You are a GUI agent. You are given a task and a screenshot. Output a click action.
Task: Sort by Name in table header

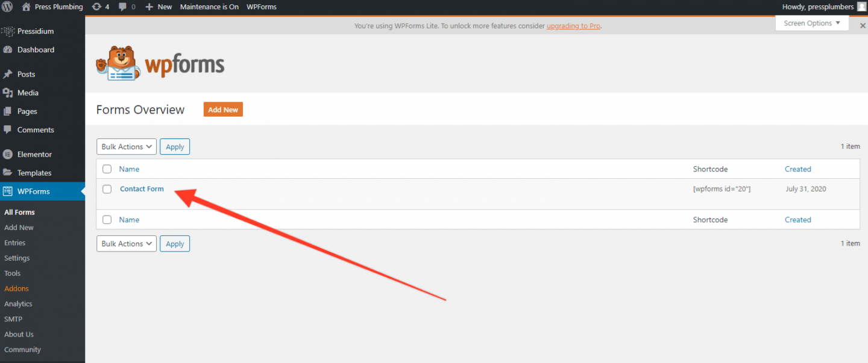129,169
